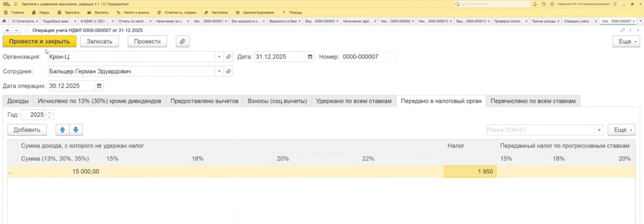Open the table Еще dropdown menu
This screenshot has width=644, height=224.
(x=621, y=130)
